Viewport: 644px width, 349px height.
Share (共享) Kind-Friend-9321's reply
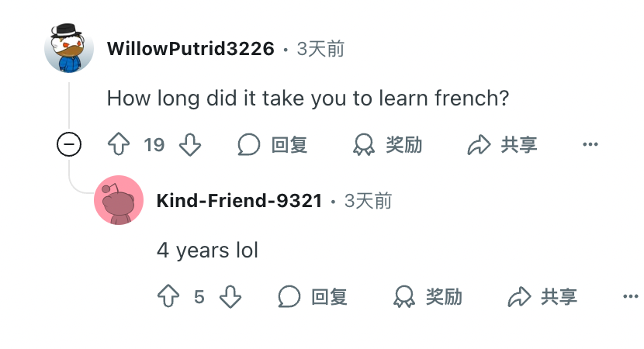542,296
